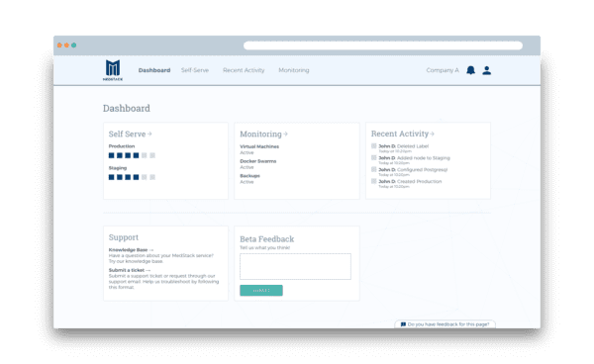Click the 'John D. Deleted Label' entry
The height and width of the screenshot is (364, 594).
point(400,148)
